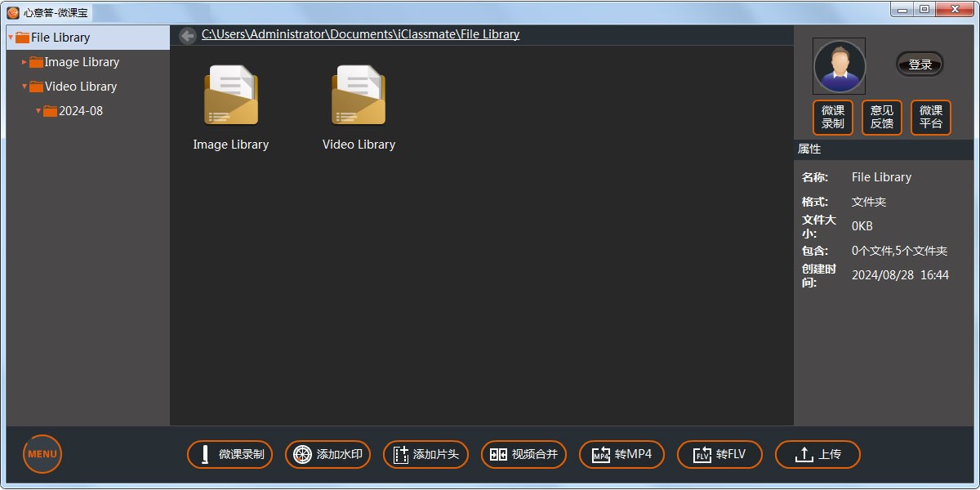The width and height of the screenshot is (980, 490).
Task: Click the user avatar picture
Action: [x=839, y=66]
